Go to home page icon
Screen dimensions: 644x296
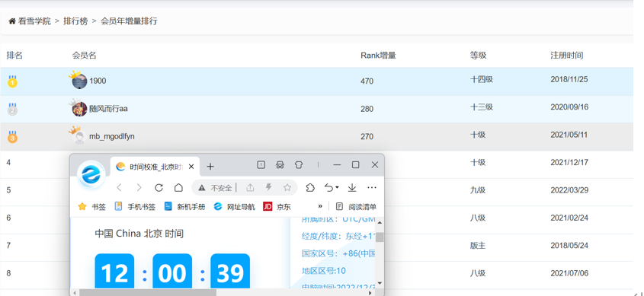[178, 188]
